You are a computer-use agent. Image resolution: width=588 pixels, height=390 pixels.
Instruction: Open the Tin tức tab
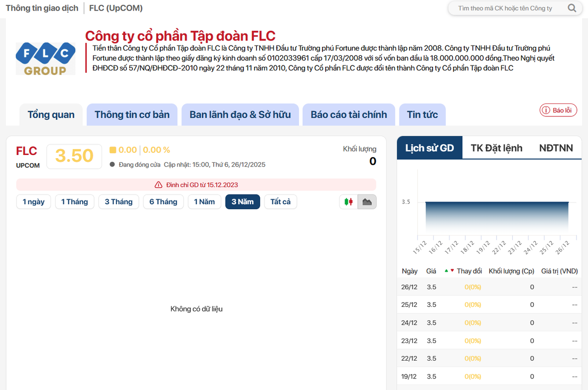point(422,115)
